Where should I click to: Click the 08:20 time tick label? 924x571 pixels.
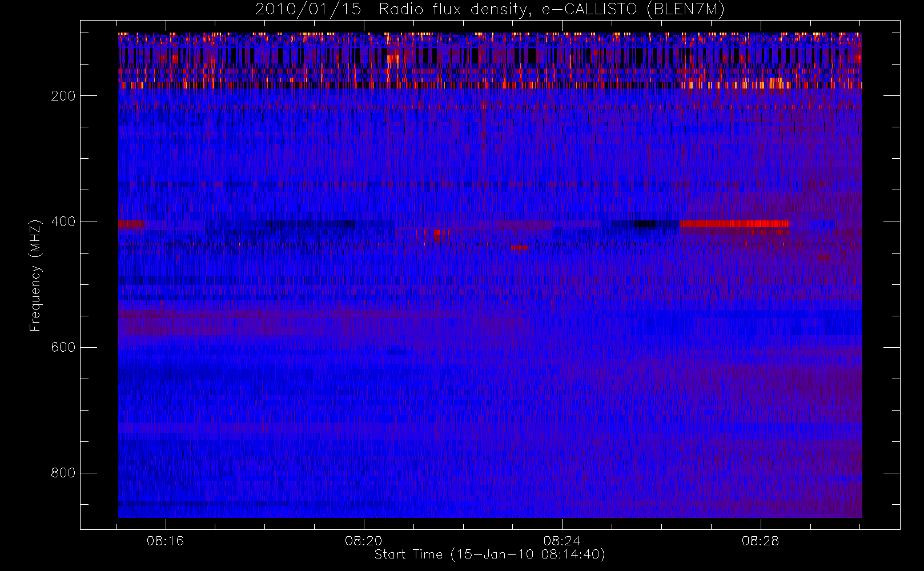tap(364, 541)
